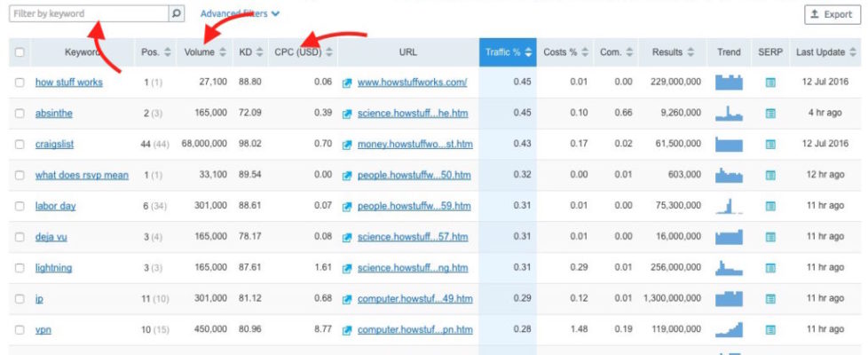Open the what does rsvp mean keyword link
The height and width of the screenshot is (355, 868).
coord(82,175)
